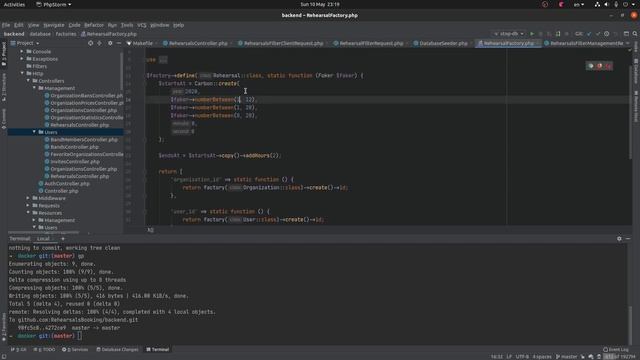
Task: Open the Favorites vertical sidebar tab
Action: point(4,327)
